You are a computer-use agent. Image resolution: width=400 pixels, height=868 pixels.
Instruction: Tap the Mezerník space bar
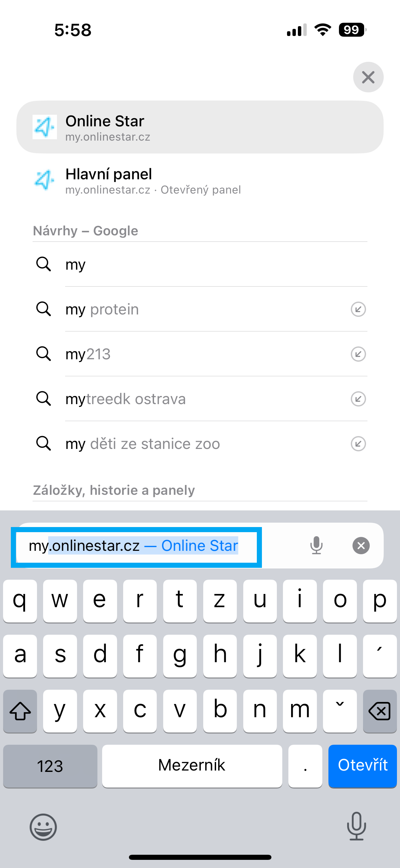[x=192, y=766]
